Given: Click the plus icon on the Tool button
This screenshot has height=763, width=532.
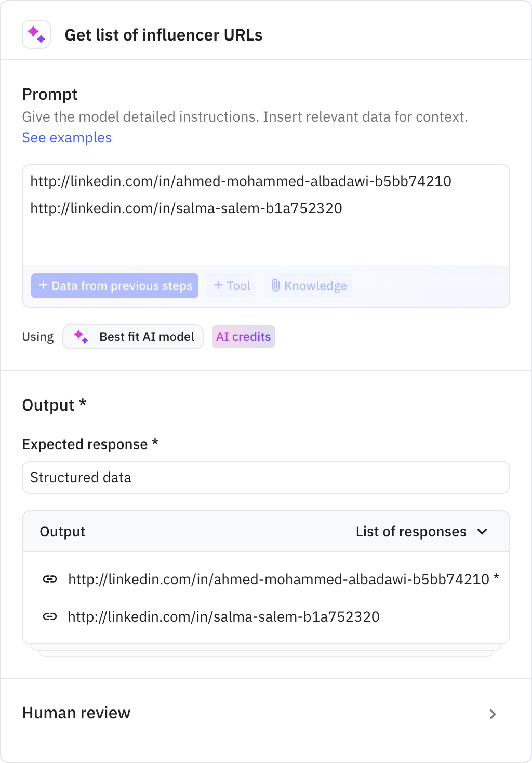Looking at the screenshot, I should tap(218, 285).
